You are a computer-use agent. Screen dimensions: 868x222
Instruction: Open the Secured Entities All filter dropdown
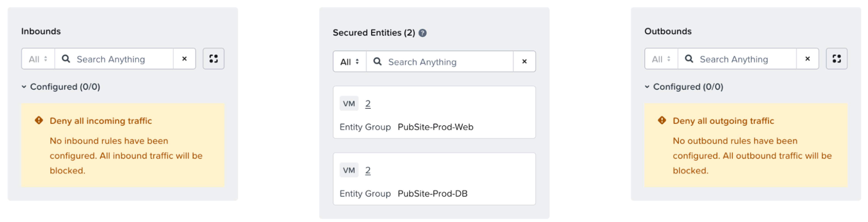tap(350, 61)
